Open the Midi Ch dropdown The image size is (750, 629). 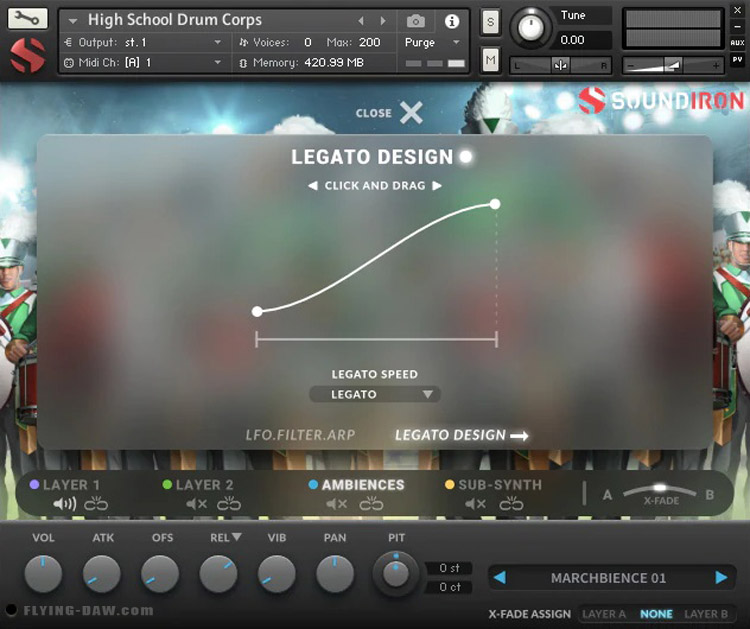143,63
